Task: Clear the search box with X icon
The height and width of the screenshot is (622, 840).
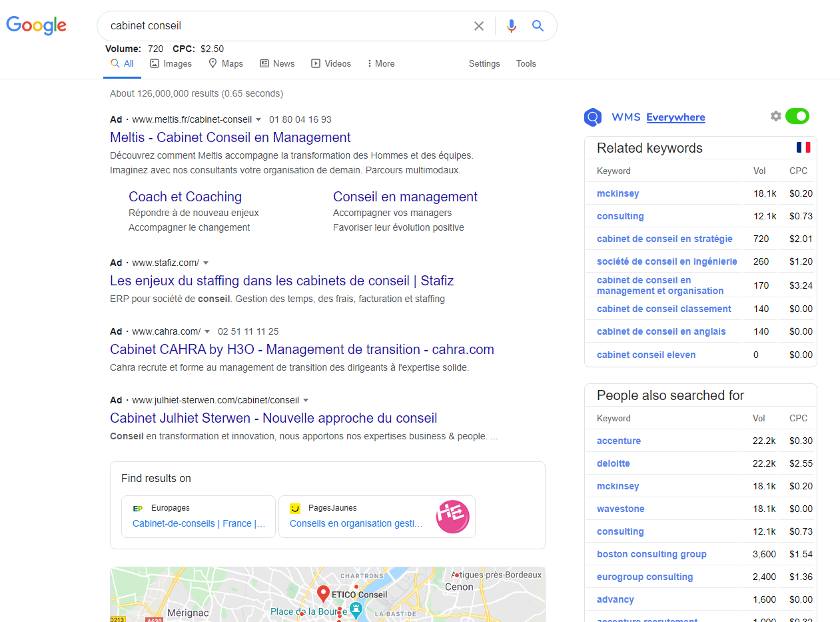Action: click(x=479, y=26)
